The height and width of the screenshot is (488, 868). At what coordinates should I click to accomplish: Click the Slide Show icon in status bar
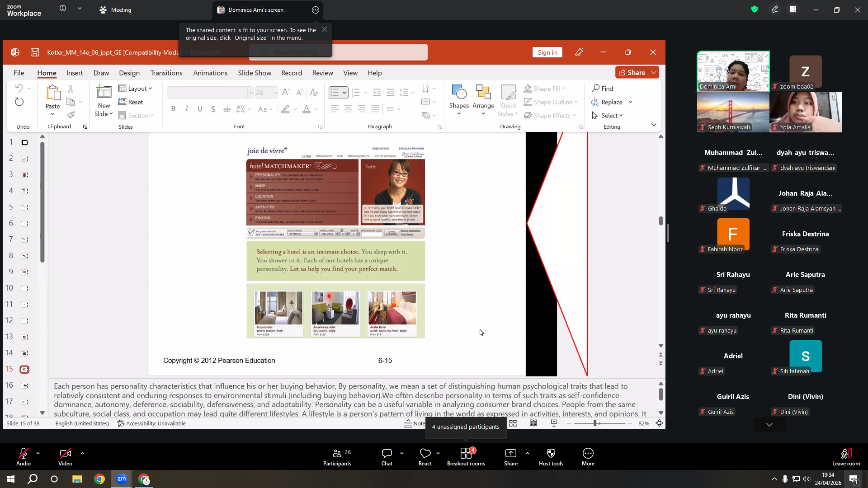tap(554, 423)
